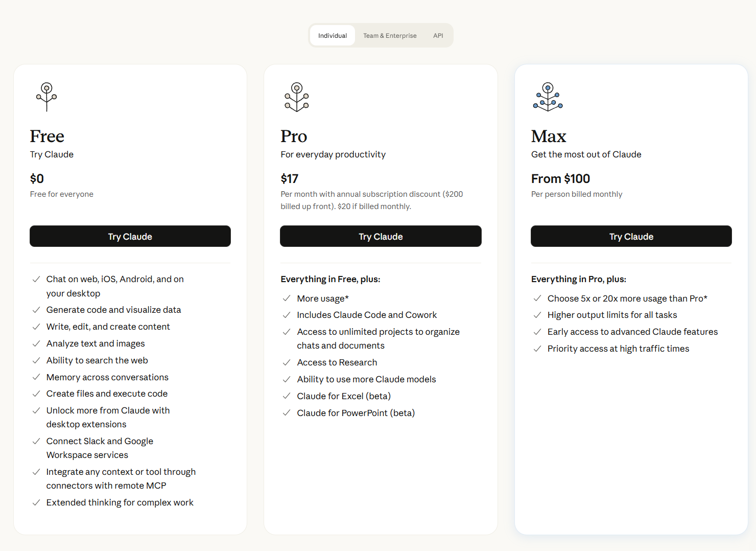This screenshot has width=756, height=551.
Task: Click the Max plan heading
Action: pos(549,136)
